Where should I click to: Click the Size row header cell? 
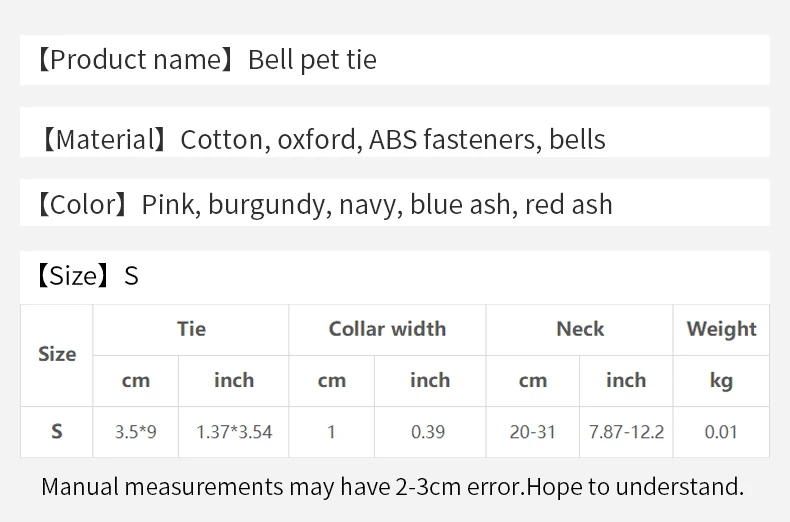point(57,355)
